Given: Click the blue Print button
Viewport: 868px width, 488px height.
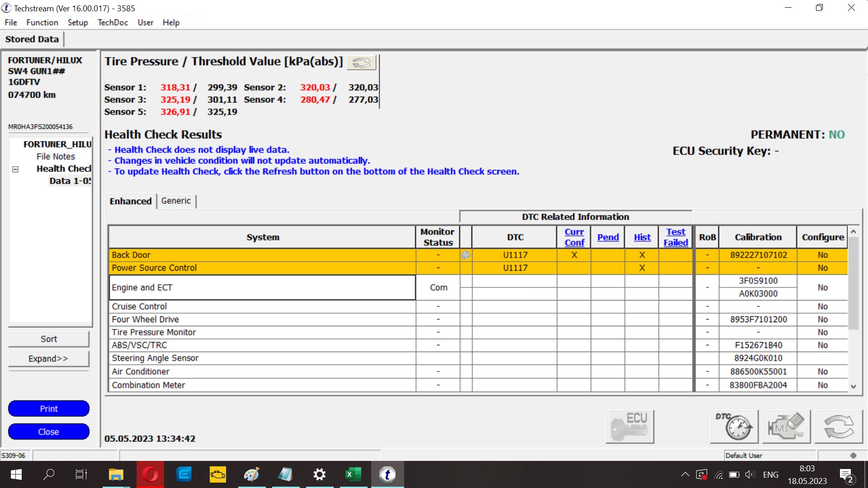Looking at the screenshot, I should (x=48, y=409).
